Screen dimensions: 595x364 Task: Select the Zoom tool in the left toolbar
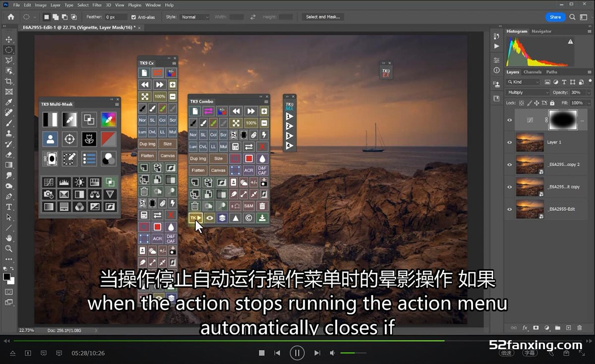(9, 248)
